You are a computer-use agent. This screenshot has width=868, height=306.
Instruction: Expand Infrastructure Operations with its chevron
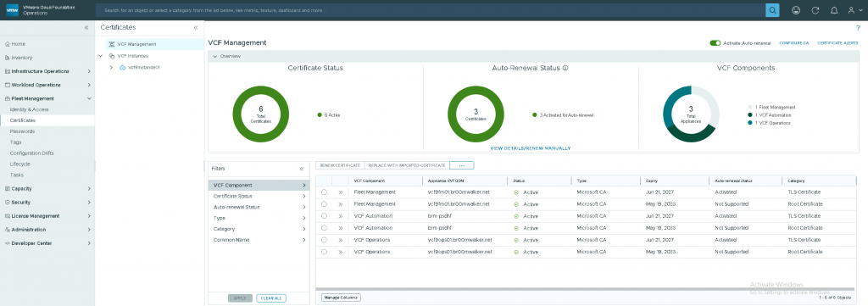tap(89, 71)
